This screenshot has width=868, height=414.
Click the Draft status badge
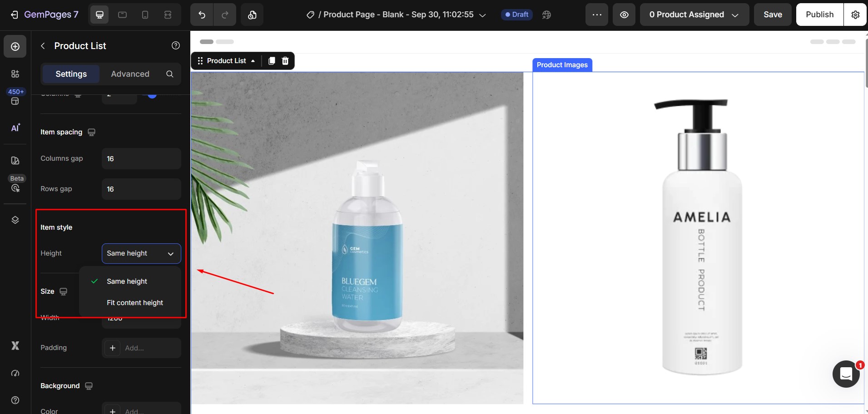coord(517,15)
